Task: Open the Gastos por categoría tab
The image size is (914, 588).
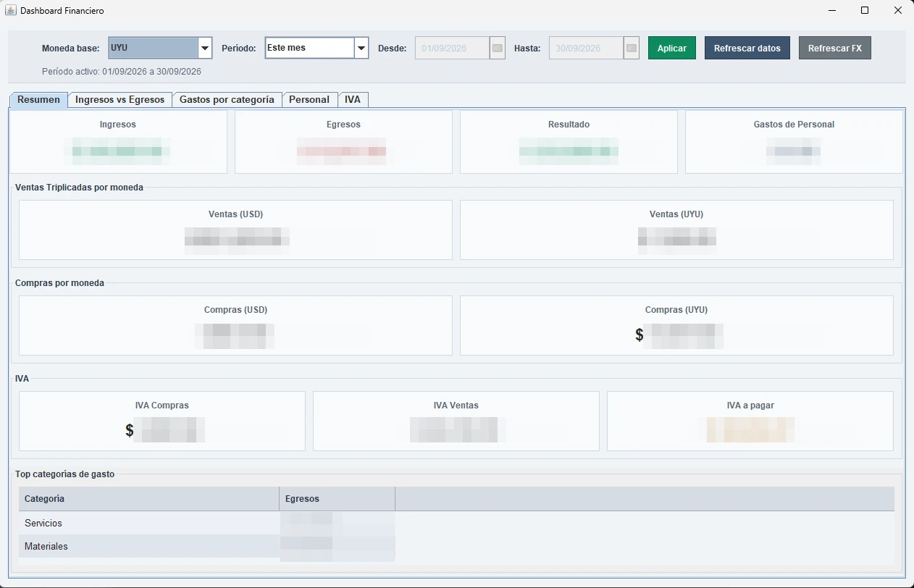Action: 227,100
